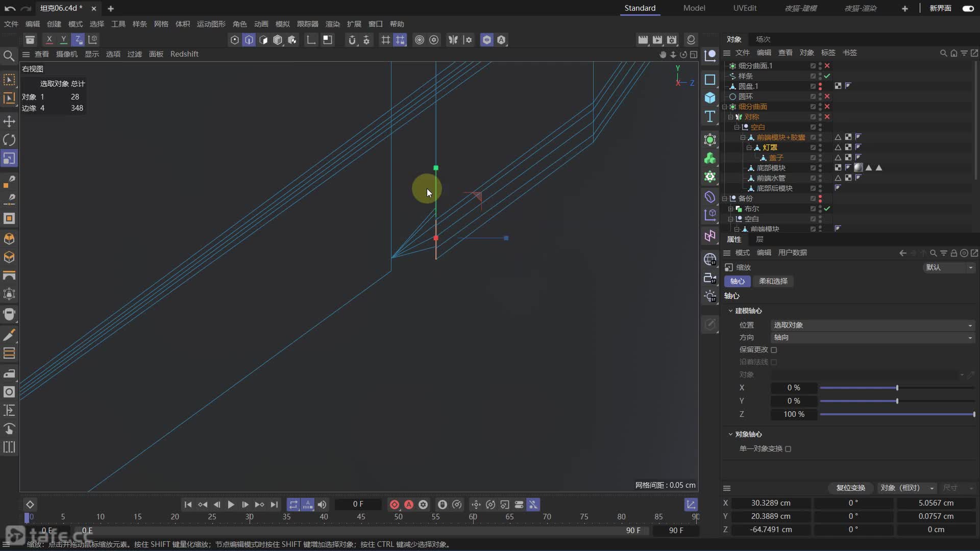Collapse the 建模轴心 section

coord(730,311)
